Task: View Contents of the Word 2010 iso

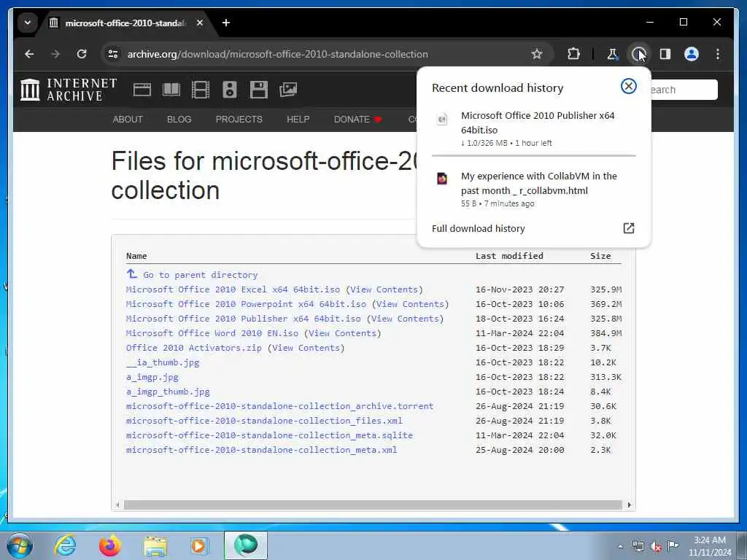Action: (x=343, y=333)
